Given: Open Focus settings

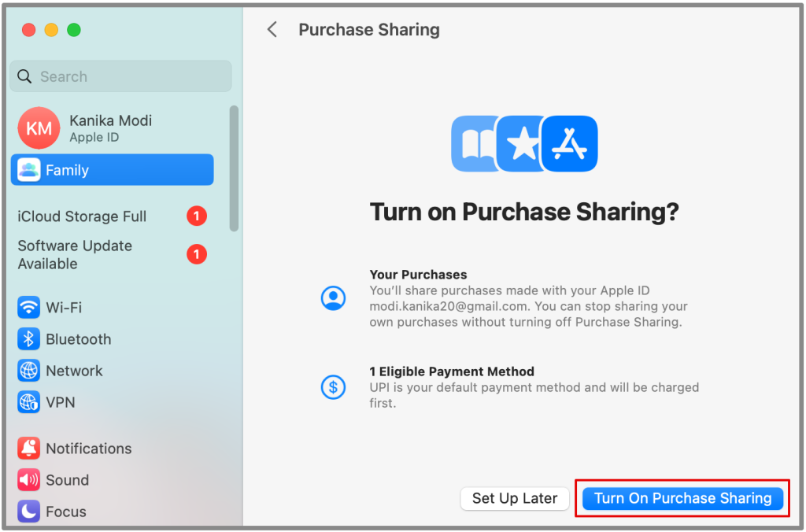Looking at the screenshot, I should click(x=112, y=512).
